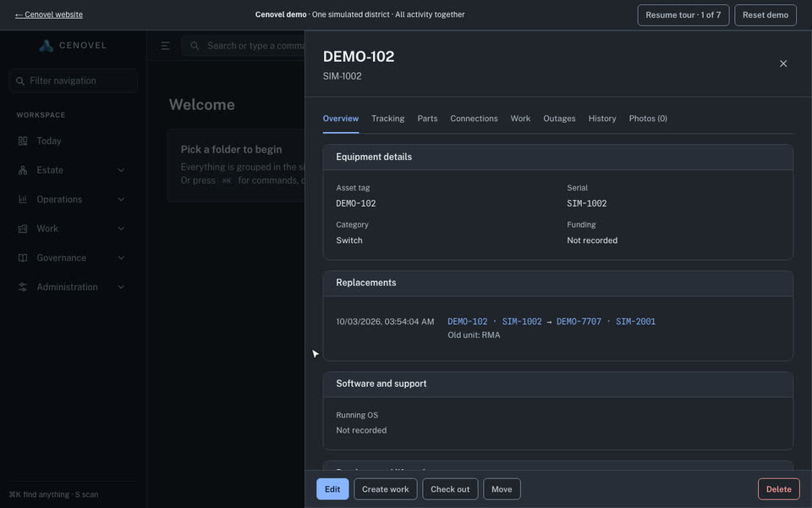812x508 pixels.
Task: Open the SIM-2001 replacement link
Action: point(635,322)
